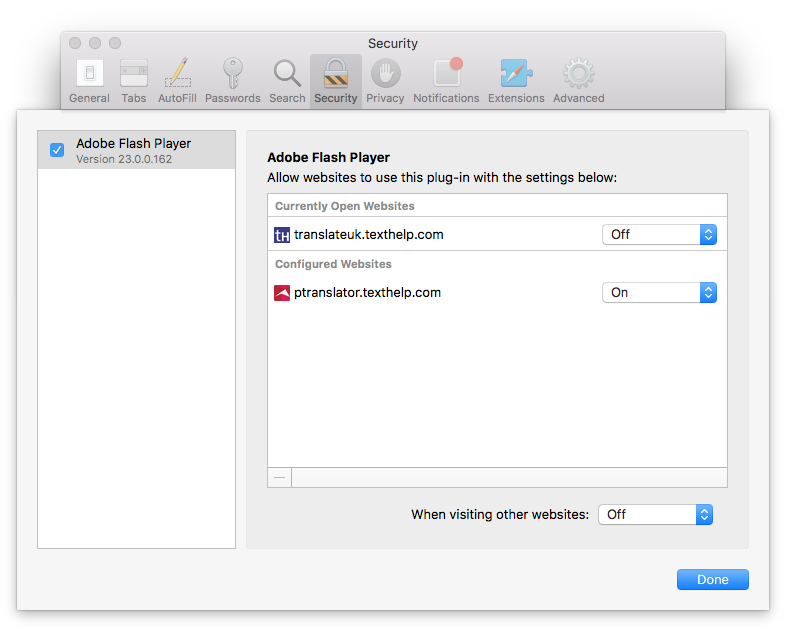The image size is (786, 631).
Task: Click the Currently Open Websites header
Action: pyautogui.click(x=345, y=206)
